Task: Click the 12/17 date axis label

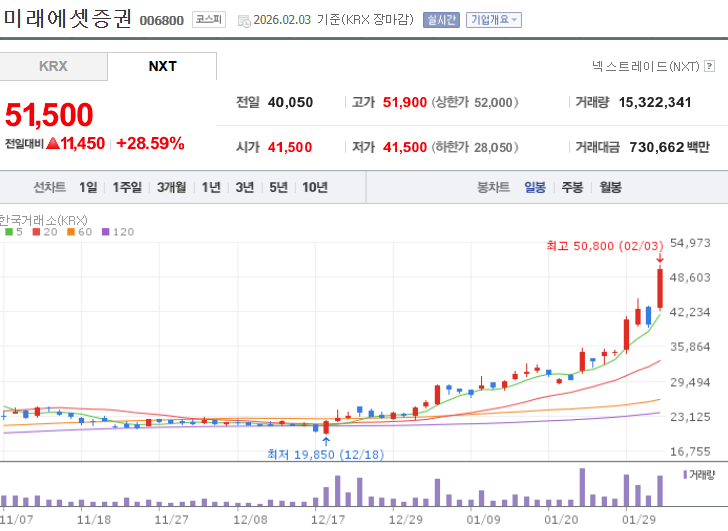Action: click(x=328, y=519)
